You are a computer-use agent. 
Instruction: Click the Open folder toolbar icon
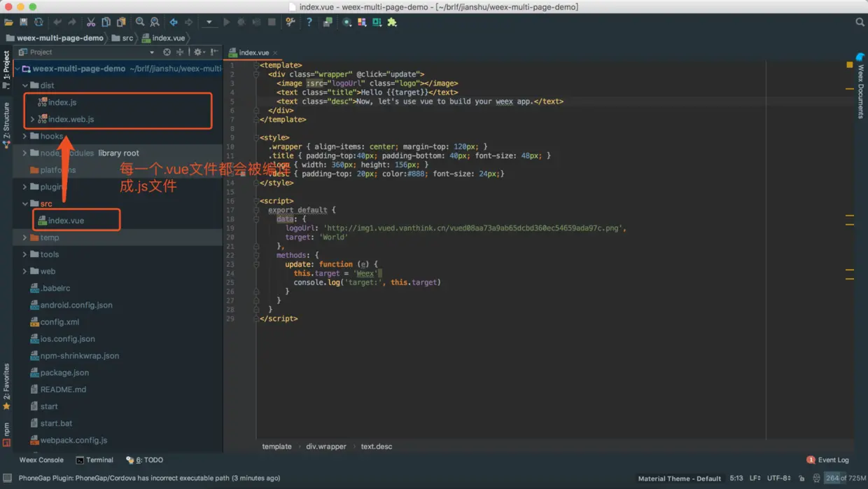8,22
